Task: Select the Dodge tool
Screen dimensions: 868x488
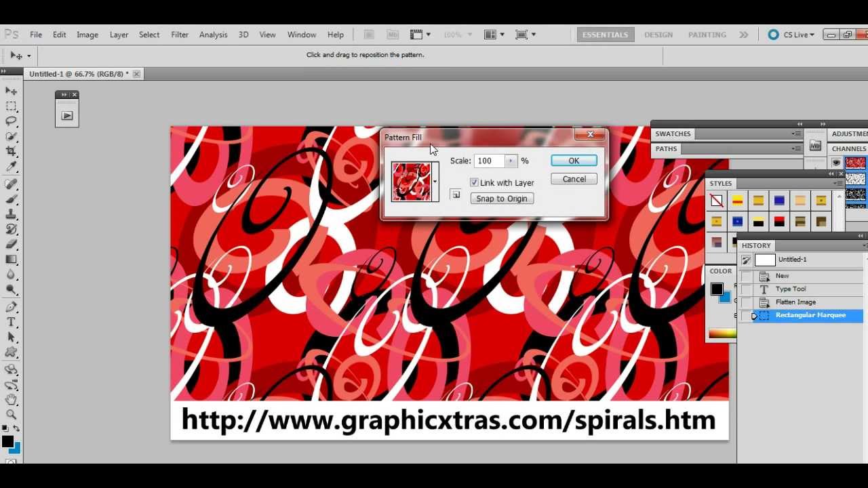Action: pos(11,289)
